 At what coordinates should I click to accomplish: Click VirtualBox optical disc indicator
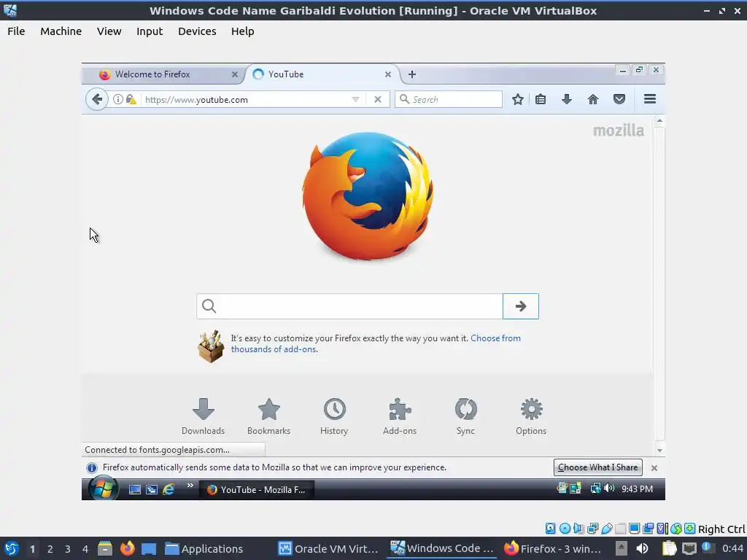point(565,528)
